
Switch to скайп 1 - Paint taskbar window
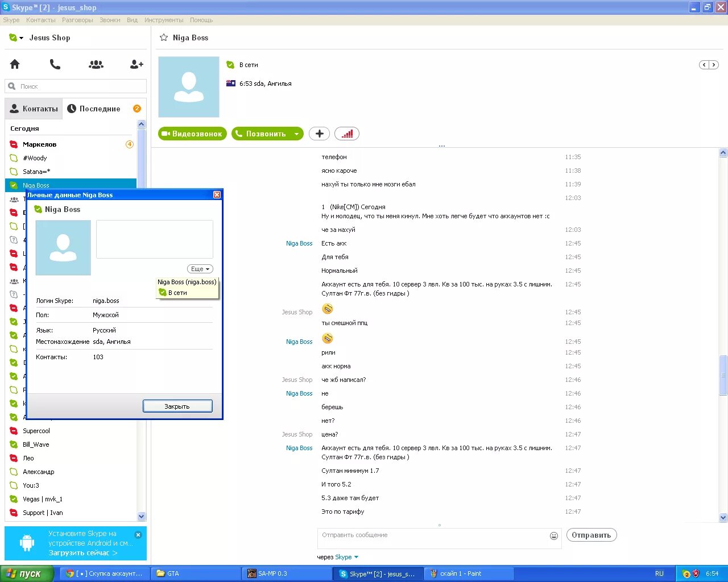(x=469, y=573)
